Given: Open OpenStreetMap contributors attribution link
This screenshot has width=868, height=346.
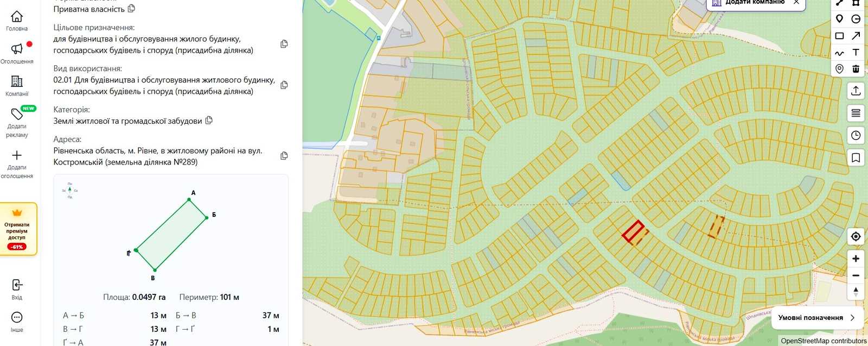Looking at the screenshot, I should click(824, 341).
